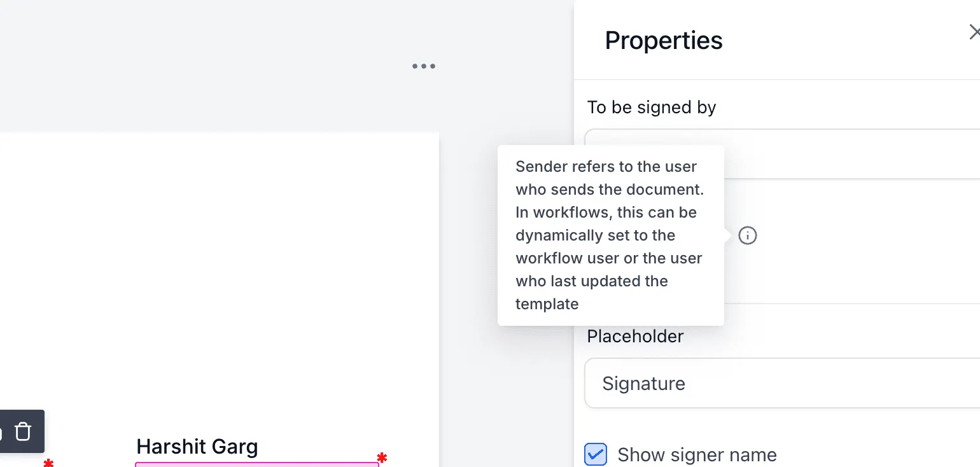980x467 pixels.
Task: Select the Properties panel header
Action: (664, 40)
